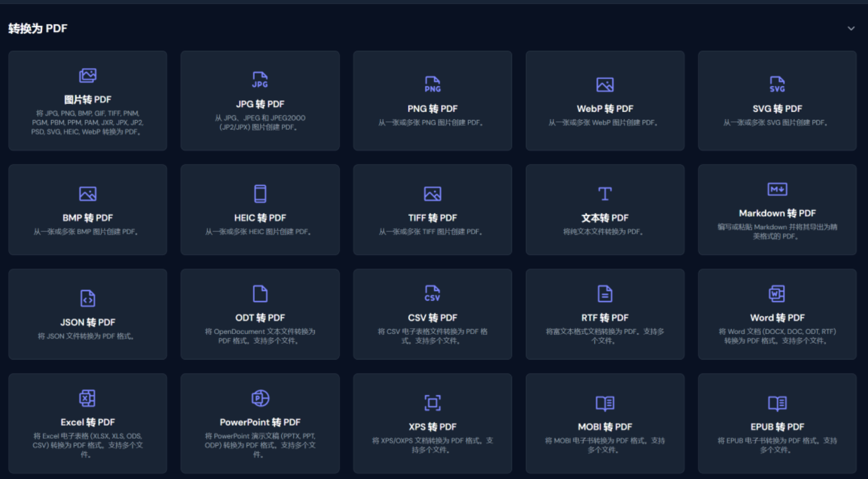Click description 将纯文本文件转换为 PDF
Image resolution: width=868 pixels, height=479 pixels.
605,232
